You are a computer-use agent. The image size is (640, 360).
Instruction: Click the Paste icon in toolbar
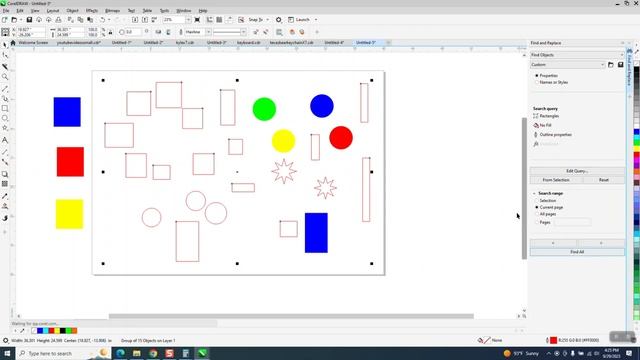pyautogui.click(x=90, y=20)
